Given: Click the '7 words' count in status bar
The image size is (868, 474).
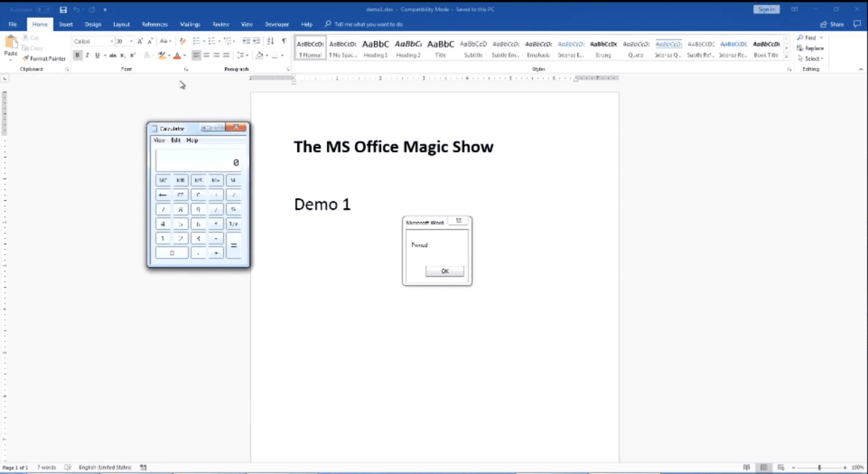Looking at the screenshot, I should coord(46,467).
